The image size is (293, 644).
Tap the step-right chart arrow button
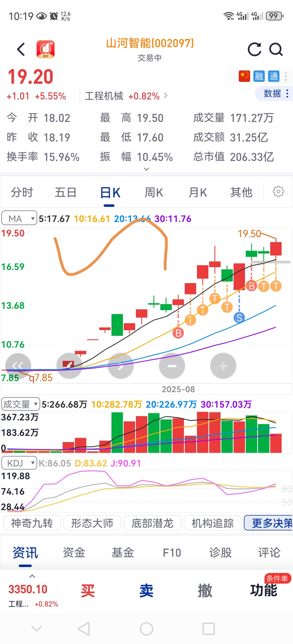point(121,366)
